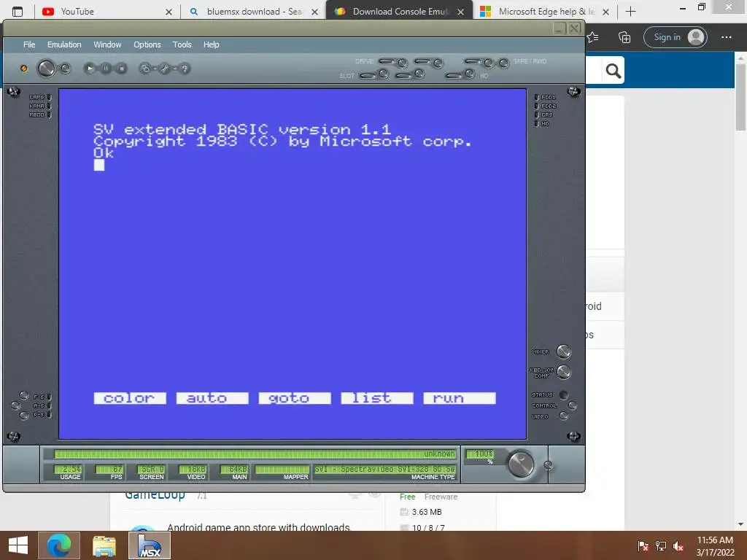Screen dimensions: 747x560
Task: Open File Explorer from taskbar
Action: pos(104,545)
